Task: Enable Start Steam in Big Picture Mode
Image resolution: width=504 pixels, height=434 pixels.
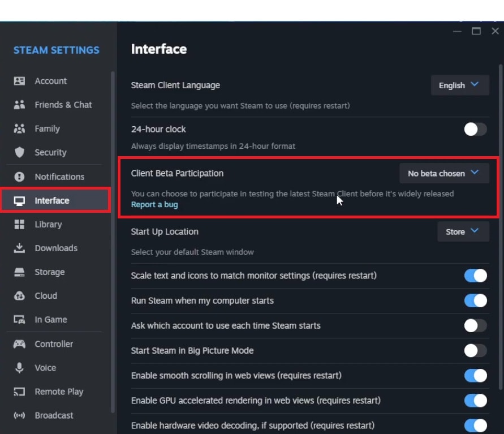Action: (475, 350)
